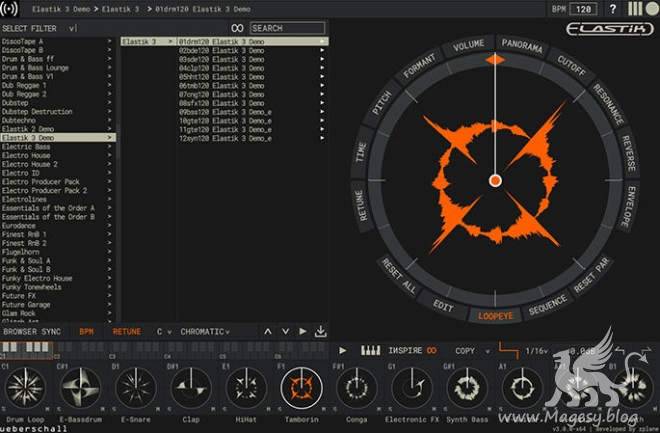Select the FORMANT wheel segment
The width and height of the screenshot is (660, 433).
pos(419,66)
